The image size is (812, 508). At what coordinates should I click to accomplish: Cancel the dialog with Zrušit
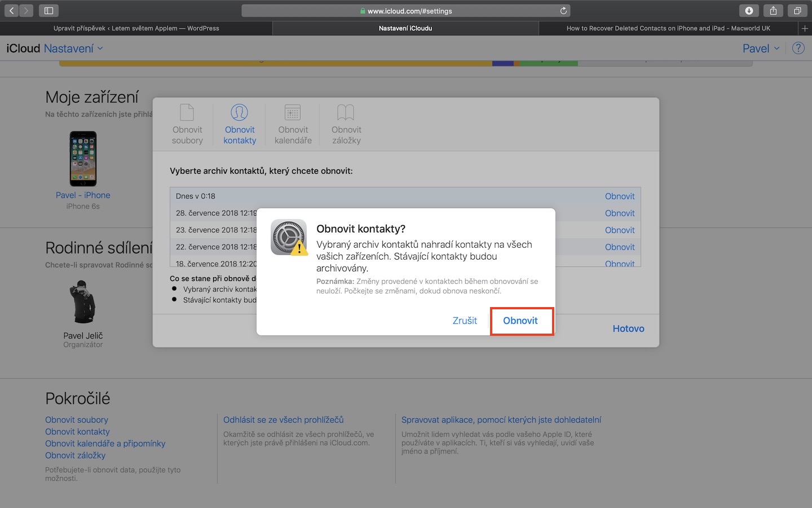(x=465, y=321)
